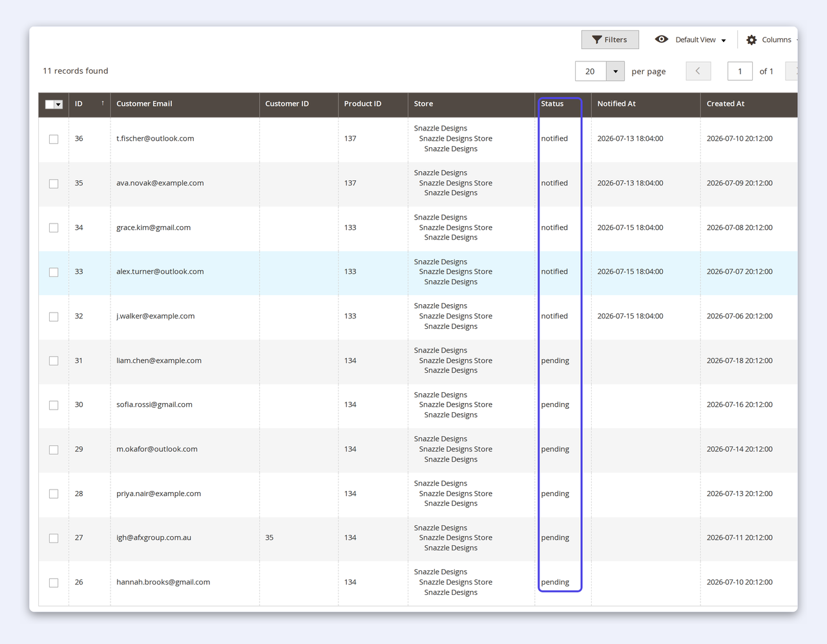Image resolution: width=827 pixels, height=644 pixels.
Task: Click email igh@afxgroup.com.au
Action: pyautogui.click(x=154, y=538)
